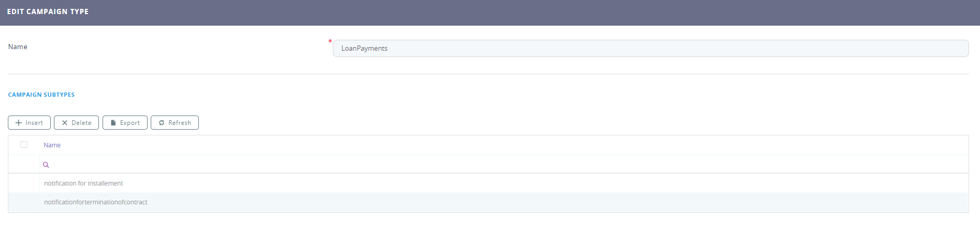Screen dimensions: 980x230
Task: Click the Campaign Subtypes section heading
Action: coord(41,95)
